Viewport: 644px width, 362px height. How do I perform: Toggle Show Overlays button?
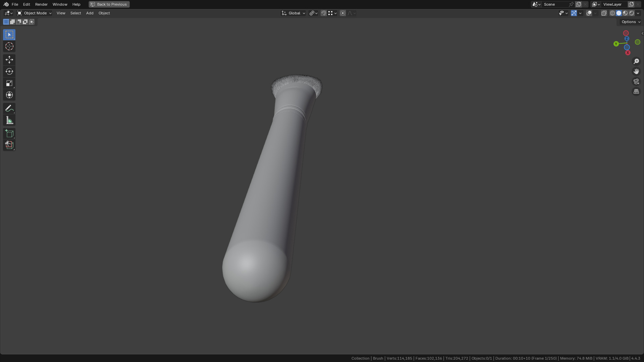589,13
